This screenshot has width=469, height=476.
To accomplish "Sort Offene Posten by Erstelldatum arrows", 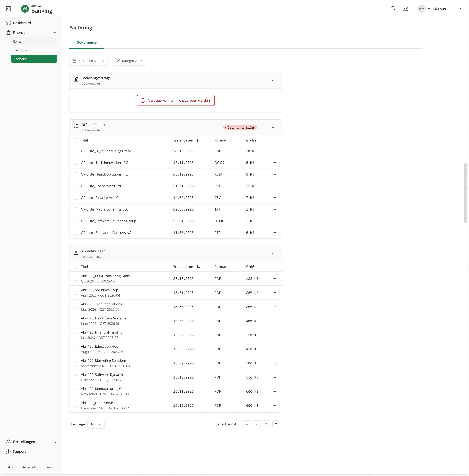I will [x=198, y=140].
